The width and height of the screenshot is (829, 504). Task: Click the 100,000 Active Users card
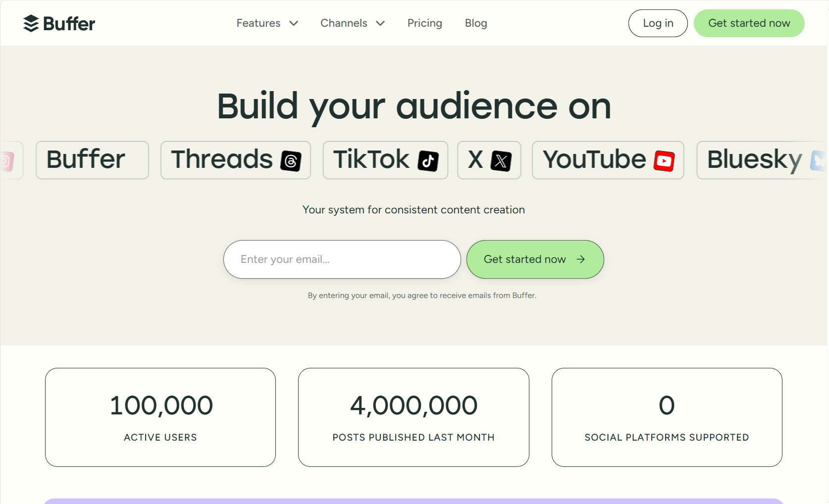160,417
